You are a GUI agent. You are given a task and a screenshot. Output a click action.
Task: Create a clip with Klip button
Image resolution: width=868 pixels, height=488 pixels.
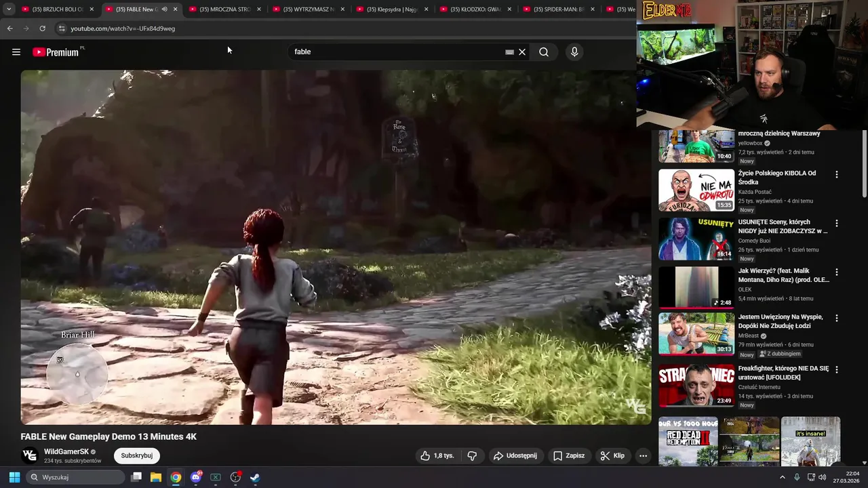[612, 455]
